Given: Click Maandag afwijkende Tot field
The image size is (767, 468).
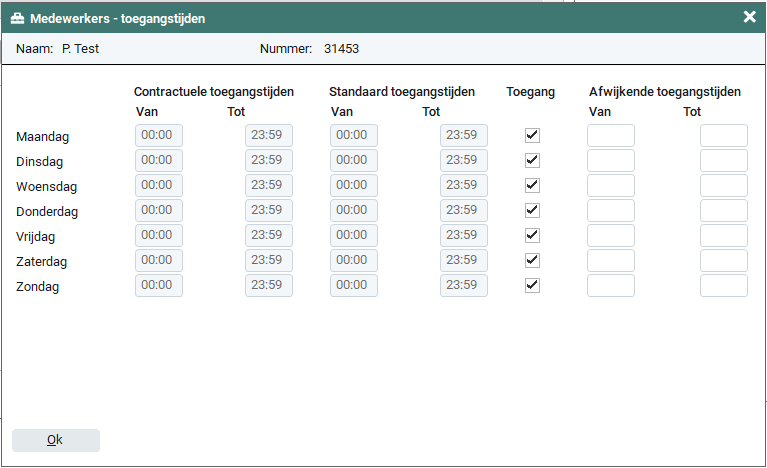Looking at the screenshot, I should pyautogui.click(x=723, y=135).
